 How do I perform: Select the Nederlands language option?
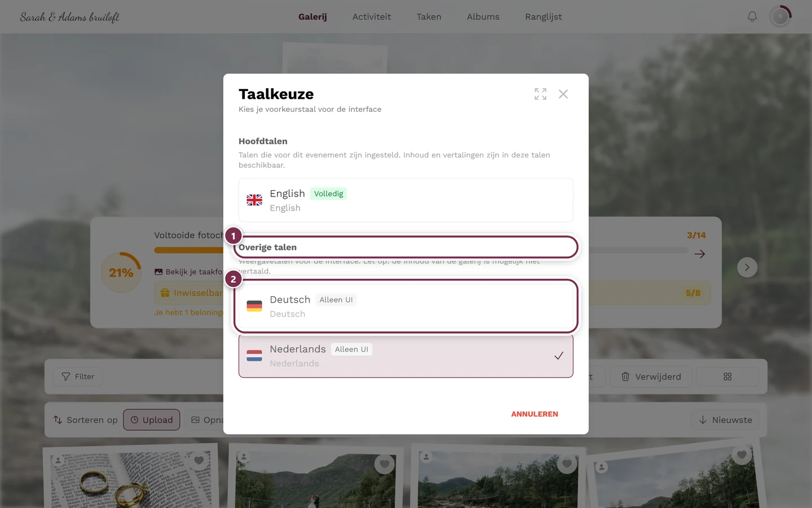[406, 356]
